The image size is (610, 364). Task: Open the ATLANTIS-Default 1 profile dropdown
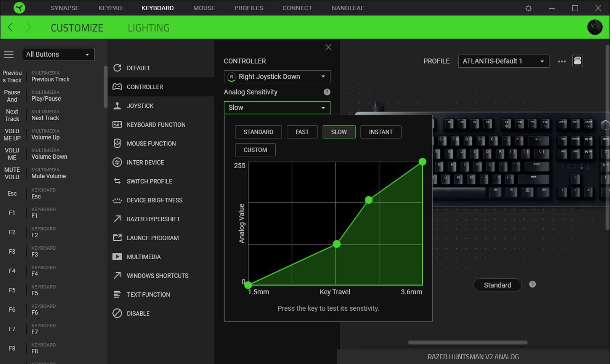pos(504,61)
